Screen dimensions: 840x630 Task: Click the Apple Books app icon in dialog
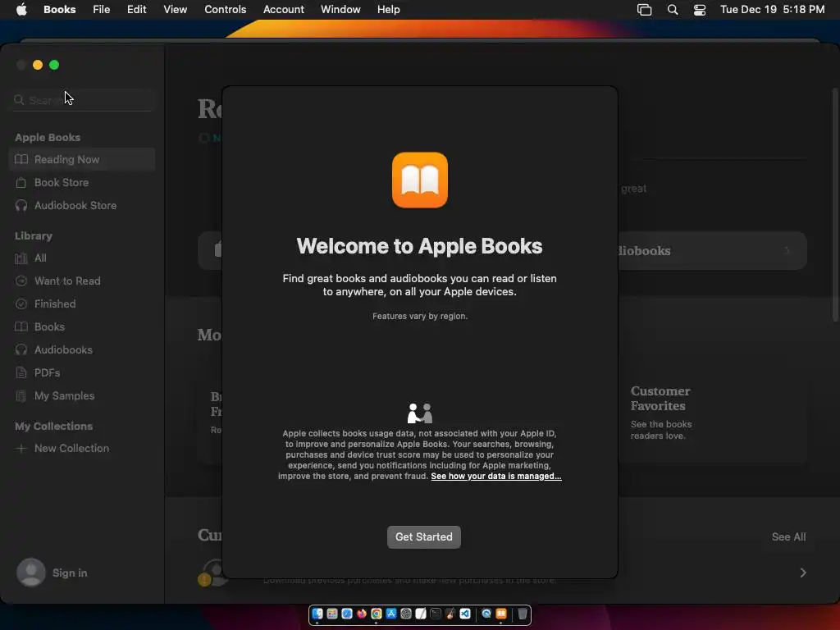pyautogui.click(x=420, y=180)
